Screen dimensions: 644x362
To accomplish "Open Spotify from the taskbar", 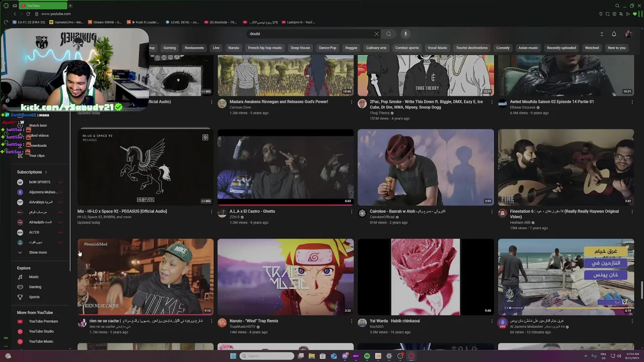I will point(367,356).
